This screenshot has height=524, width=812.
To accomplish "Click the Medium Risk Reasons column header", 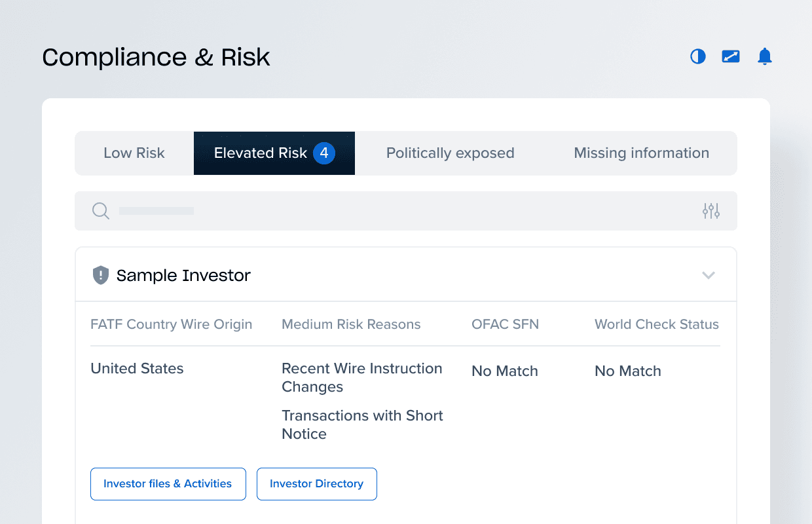I will (x=351, y=324).
